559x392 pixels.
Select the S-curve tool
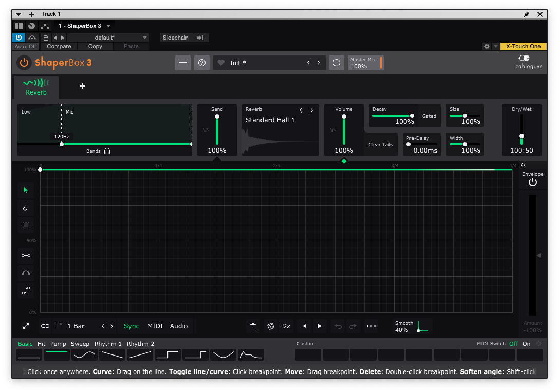click(26, 291)
